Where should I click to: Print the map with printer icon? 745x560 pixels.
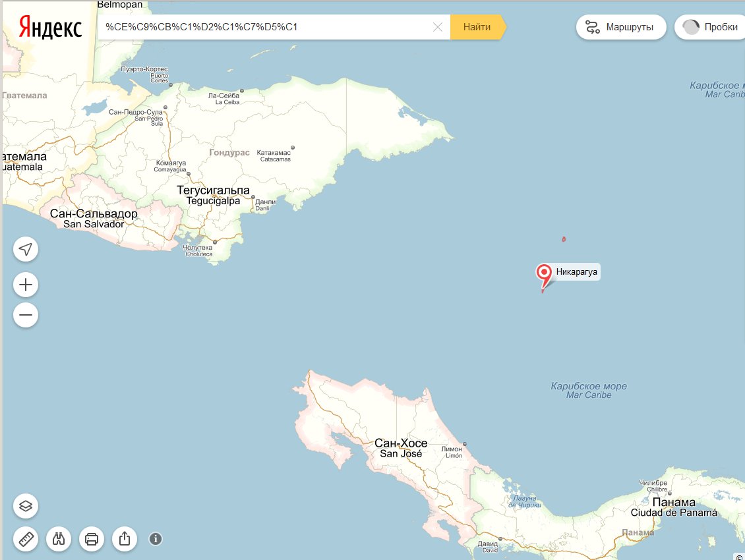tap(92, 539)
